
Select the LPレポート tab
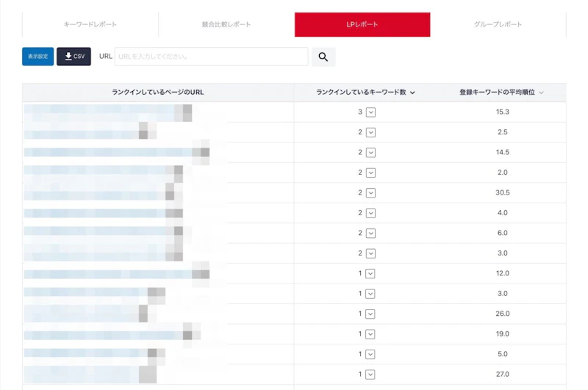click(362, 24)
